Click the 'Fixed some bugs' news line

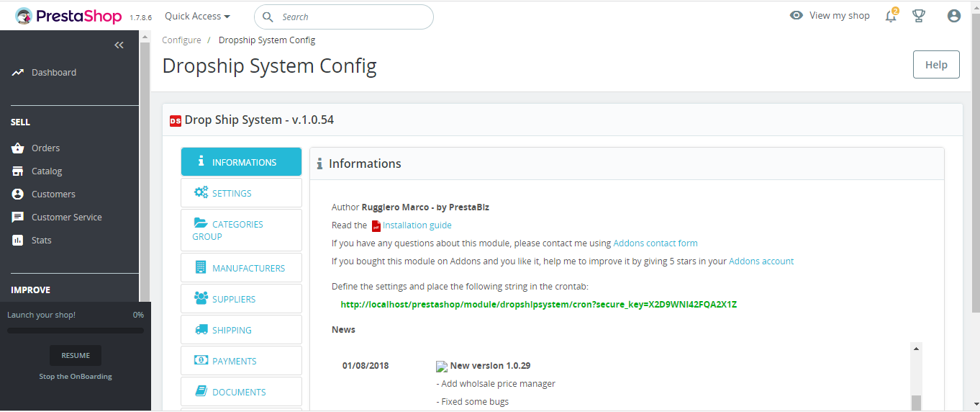point(473,402)
